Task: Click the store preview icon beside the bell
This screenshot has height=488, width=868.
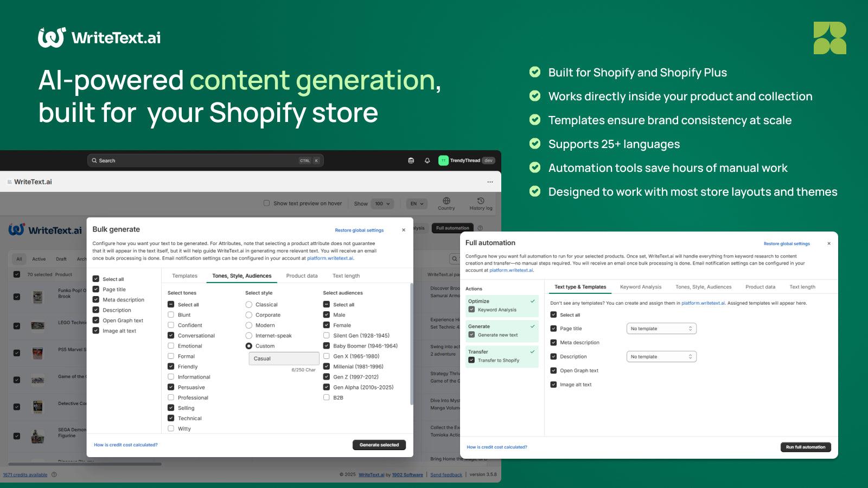Action: point(410,160)
